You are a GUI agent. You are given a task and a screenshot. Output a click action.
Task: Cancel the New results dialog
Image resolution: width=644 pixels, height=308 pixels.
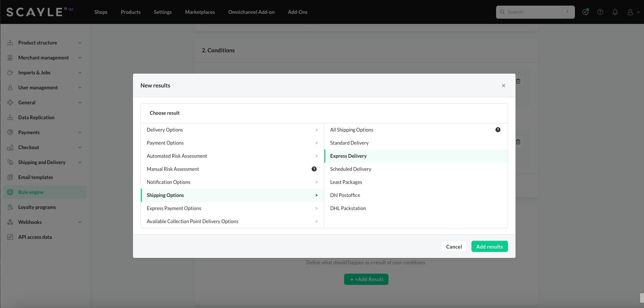pyautogui.click(x=453, y=247)
